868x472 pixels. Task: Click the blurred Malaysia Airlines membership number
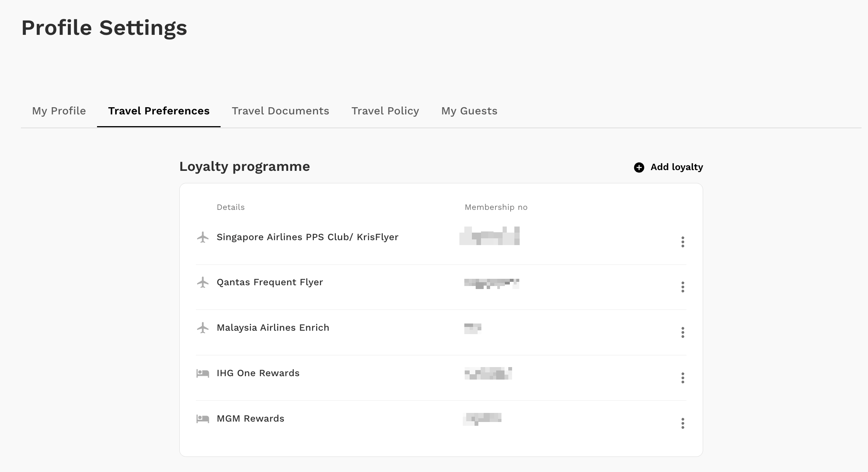pyautogui.click(x=473, y=328)
